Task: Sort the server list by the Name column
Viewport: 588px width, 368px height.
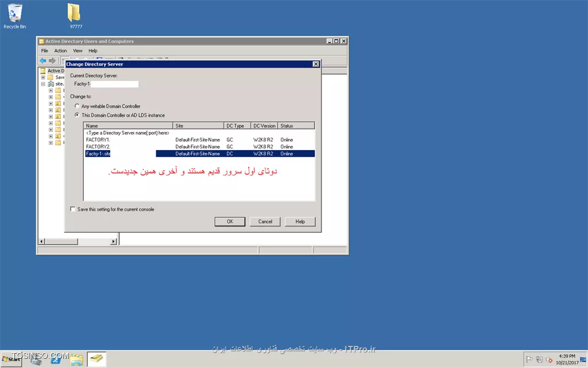Action: coord(128,126)
